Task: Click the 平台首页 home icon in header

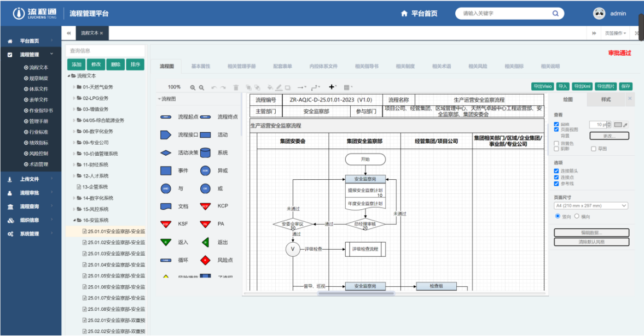Action: [x=404, y=14]
